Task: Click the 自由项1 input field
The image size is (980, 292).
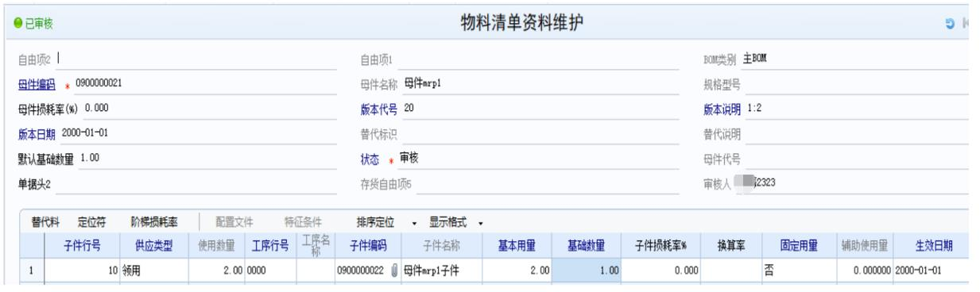Action: [538, 60]
